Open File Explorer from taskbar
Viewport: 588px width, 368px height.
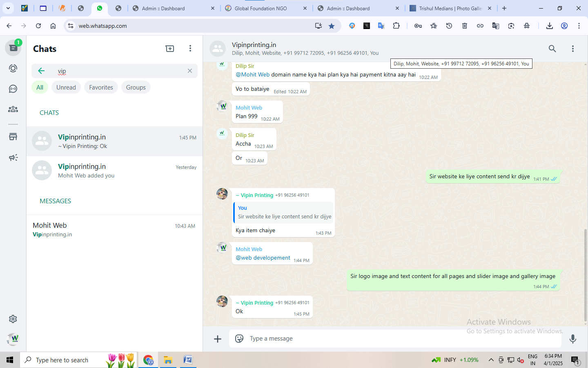[168, 360]
